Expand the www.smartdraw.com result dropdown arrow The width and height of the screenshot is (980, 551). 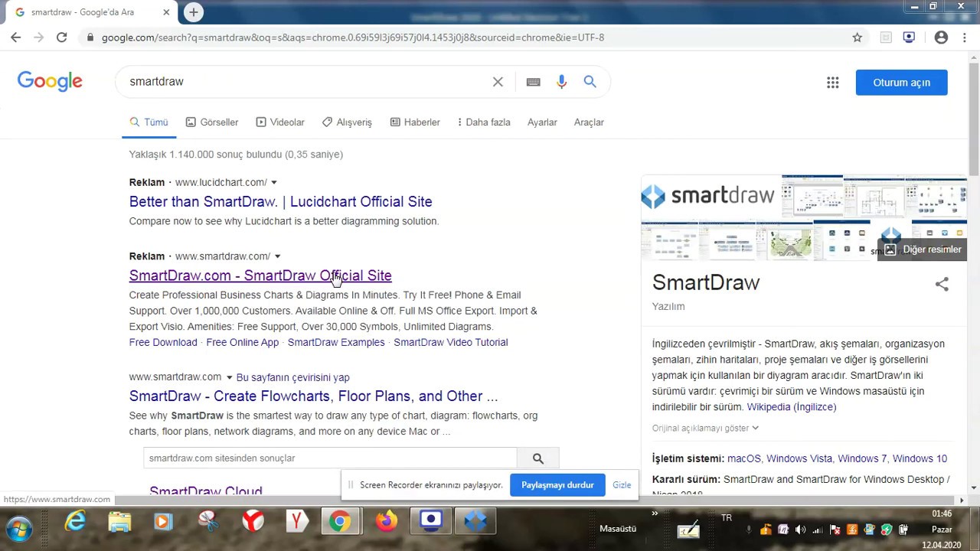(x=229, y=377)
